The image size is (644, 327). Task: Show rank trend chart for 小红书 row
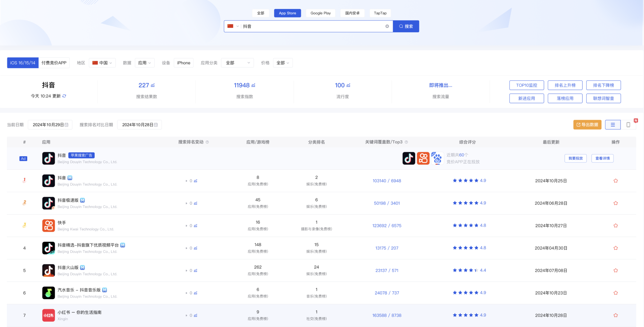[196, 316]
